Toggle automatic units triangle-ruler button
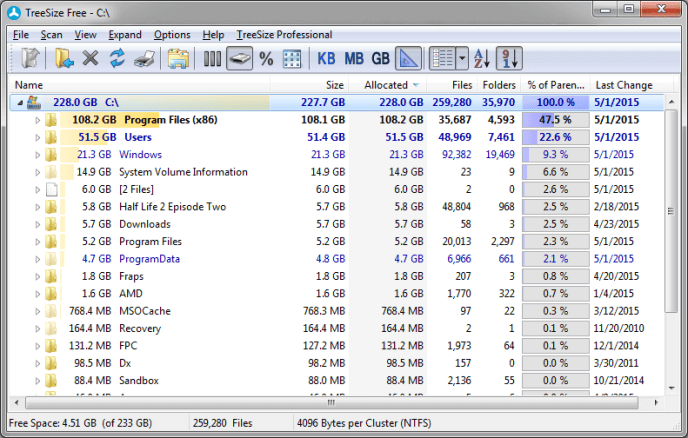Image resolution: width=688 pixels, height=438 pixels. [x=408, y=58]
